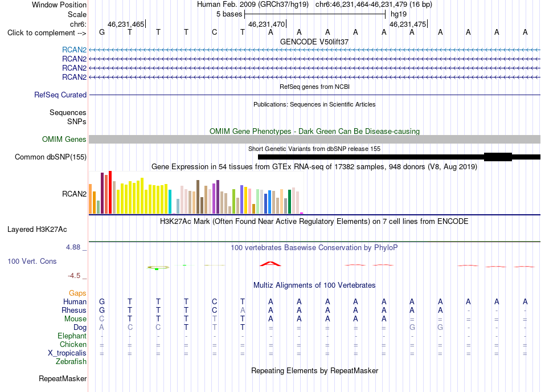
Task: Click the -4.5 PhyloP axis value
Action: tap(74, 276)
